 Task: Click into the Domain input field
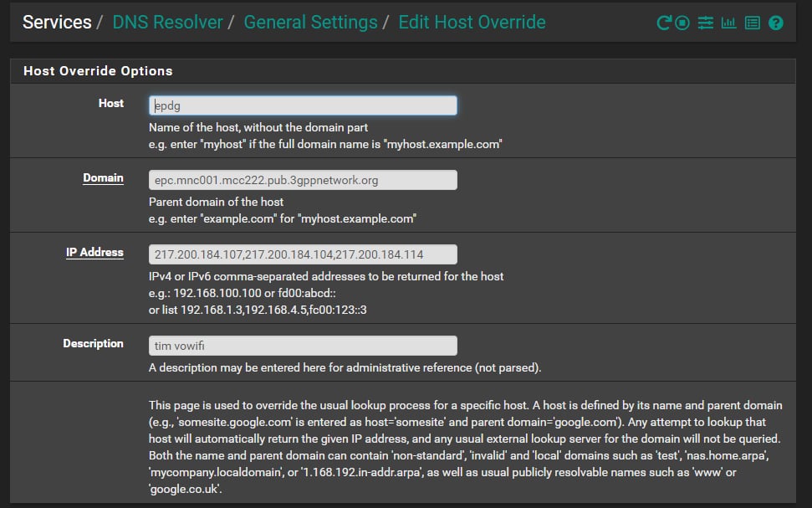coord(303,181)
